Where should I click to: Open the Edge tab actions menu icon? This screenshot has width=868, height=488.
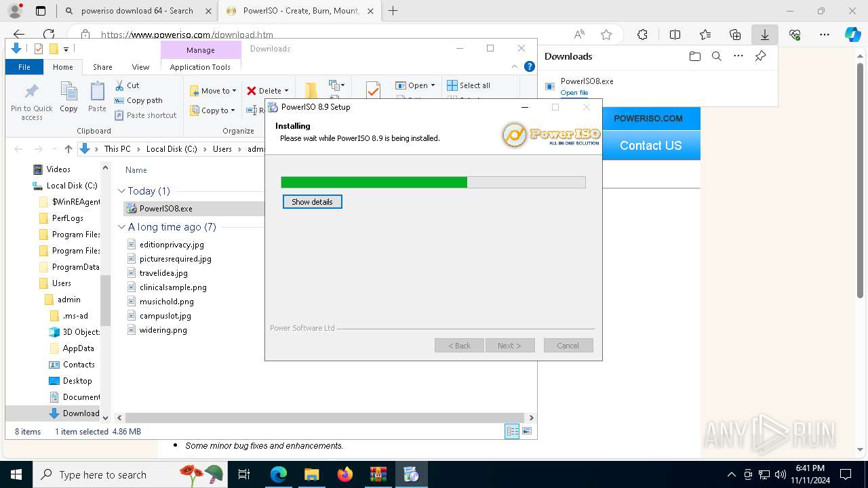coord(41,11)
